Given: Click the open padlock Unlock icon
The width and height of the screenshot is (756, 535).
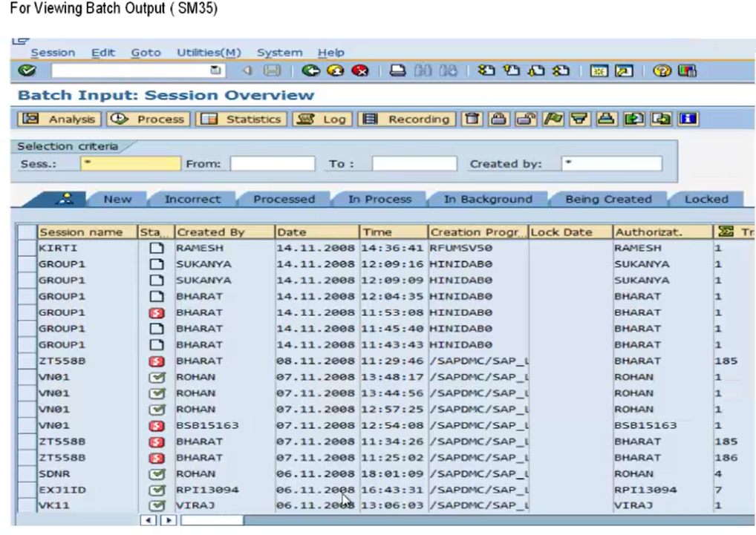Looking at the screenshot, I should point(526,119).
